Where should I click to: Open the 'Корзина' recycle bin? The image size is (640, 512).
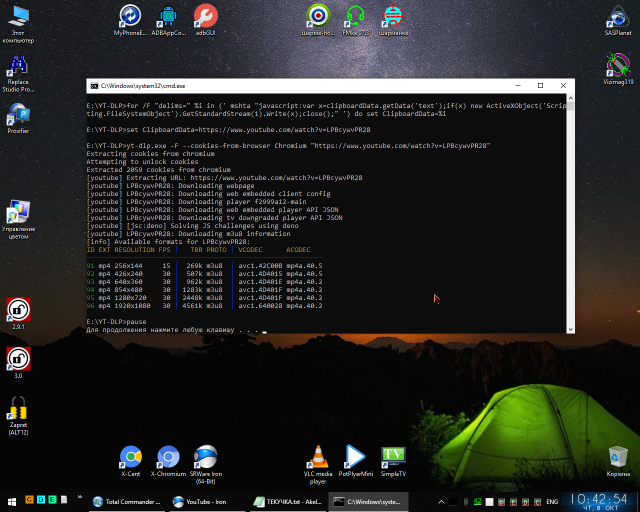click(618, 461)
